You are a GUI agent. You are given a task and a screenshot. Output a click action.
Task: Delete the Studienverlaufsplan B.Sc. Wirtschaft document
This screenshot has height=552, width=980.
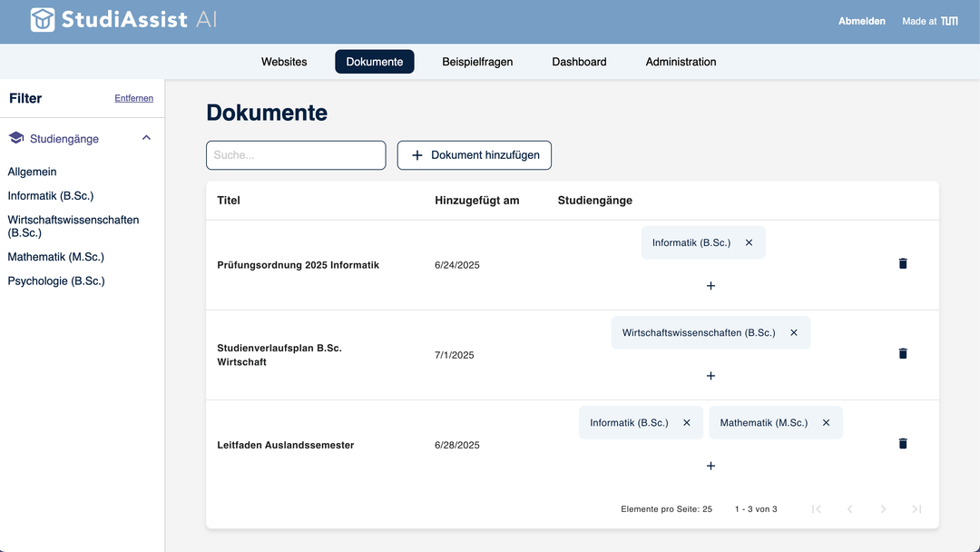(x=902, y=353)
